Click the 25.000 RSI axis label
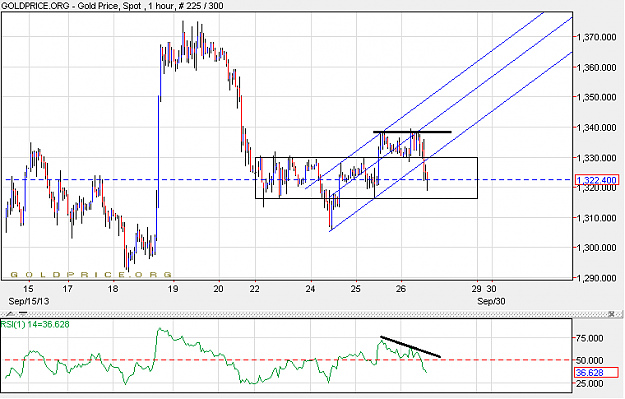This screenshot has width=625, height=399. point(590,383)
